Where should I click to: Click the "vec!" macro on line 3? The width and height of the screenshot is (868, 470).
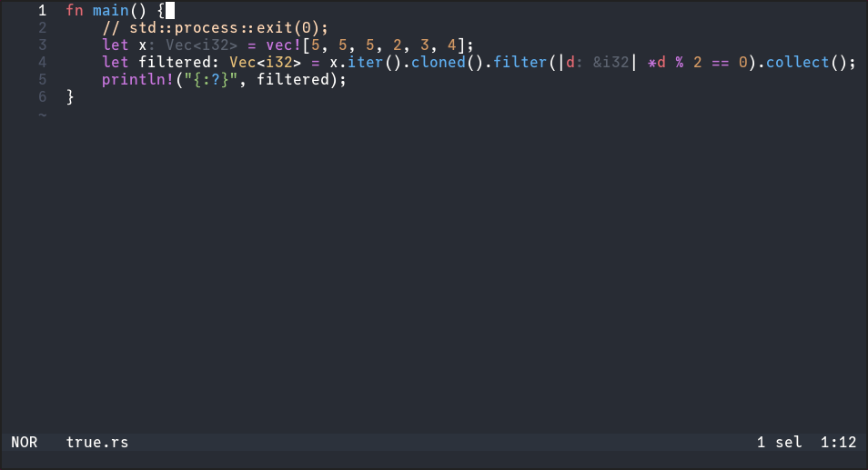click(x=282, y=45)
